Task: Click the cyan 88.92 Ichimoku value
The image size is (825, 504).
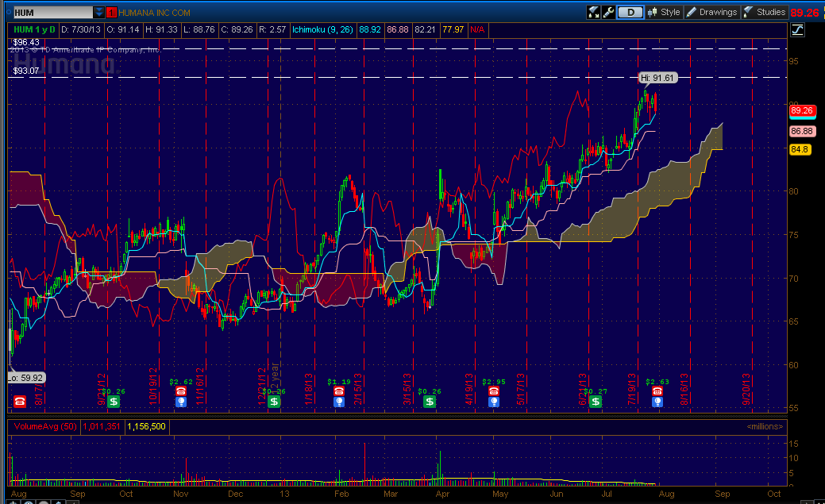Action: (x=370, y=29)
